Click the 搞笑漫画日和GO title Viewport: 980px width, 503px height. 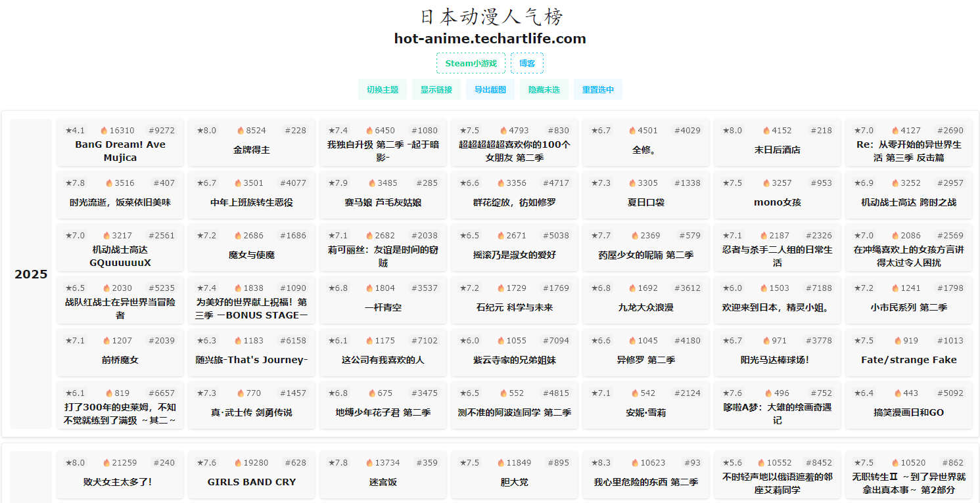(909, 412)
